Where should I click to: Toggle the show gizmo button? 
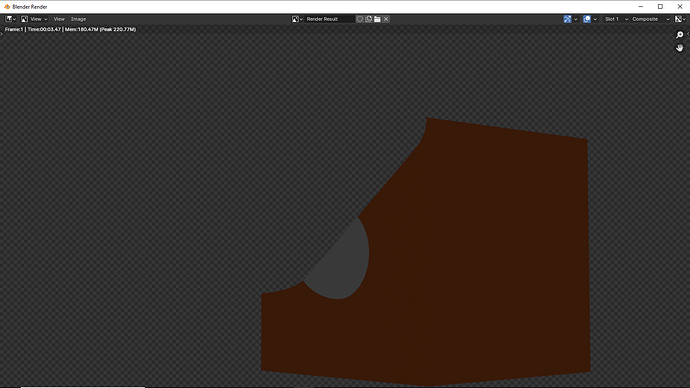click(x=567, y=19)
